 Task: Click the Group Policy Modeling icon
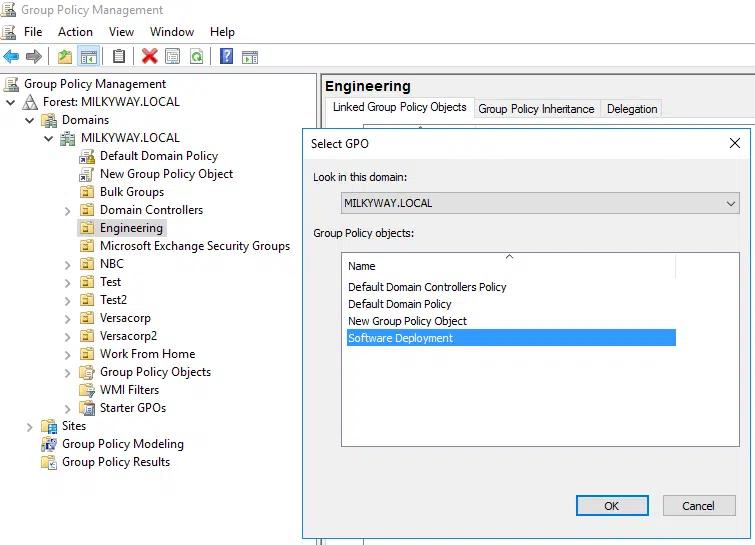tap(49, 444)
